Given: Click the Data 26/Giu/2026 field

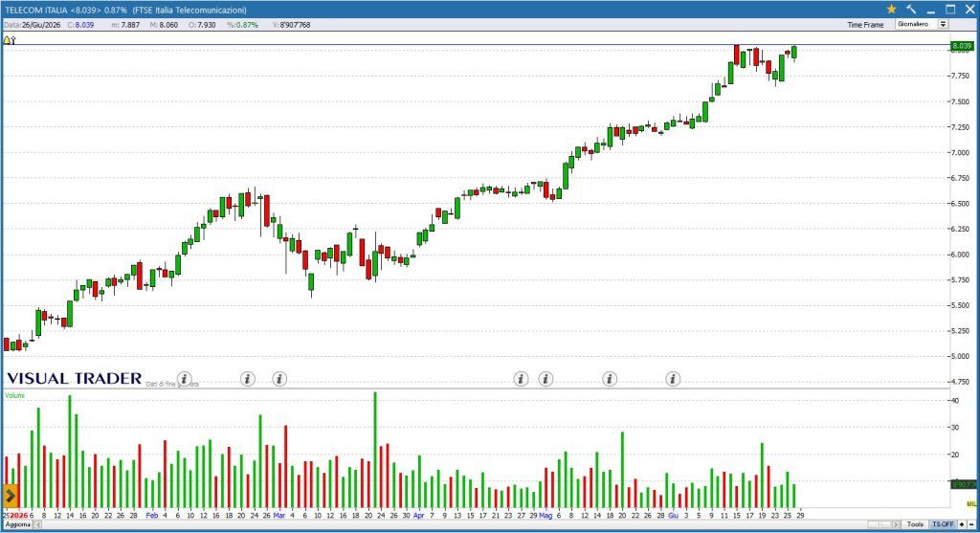Looking at the screenshot, I should pyautogui.click(x=33, y=25).
